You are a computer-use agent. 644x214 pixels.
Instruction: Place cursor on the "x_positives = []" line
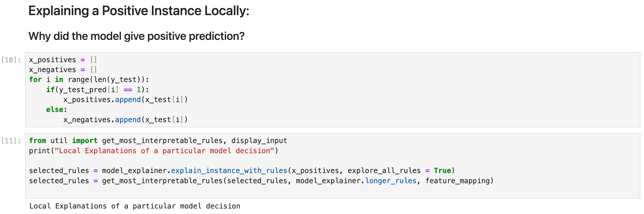(63, 60)
